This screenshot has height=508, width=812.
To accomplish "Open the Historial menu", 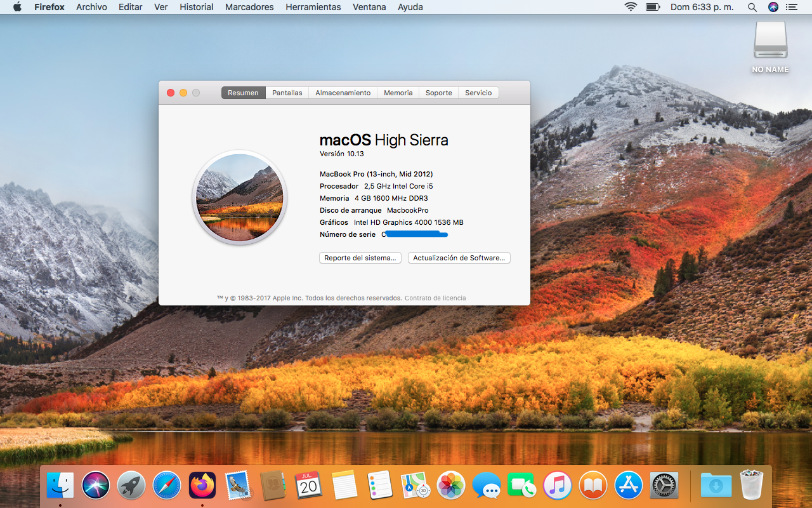I will pyautogui.click(x=196, y=7).
